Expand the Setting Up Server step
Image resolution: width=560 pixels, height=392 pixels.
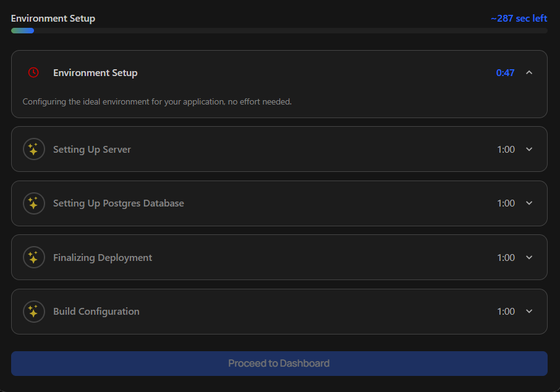[x=530, y=149]
